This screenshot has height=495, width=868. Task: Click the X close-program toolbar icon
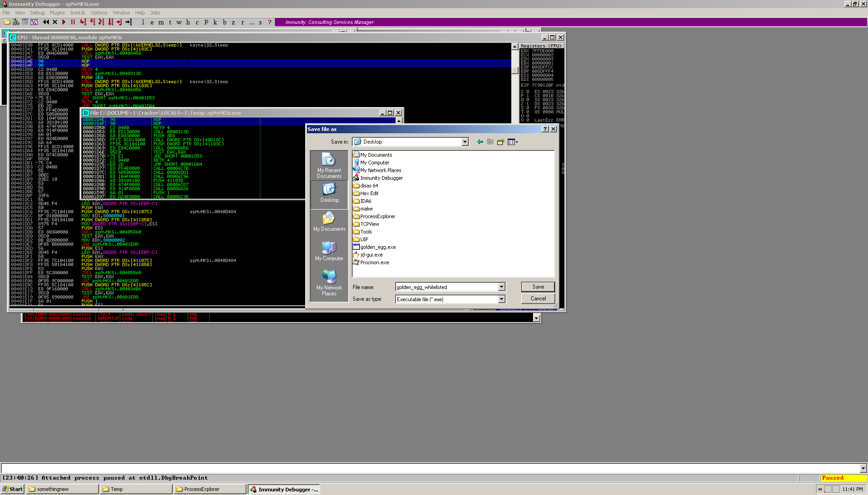click(55, 22)
